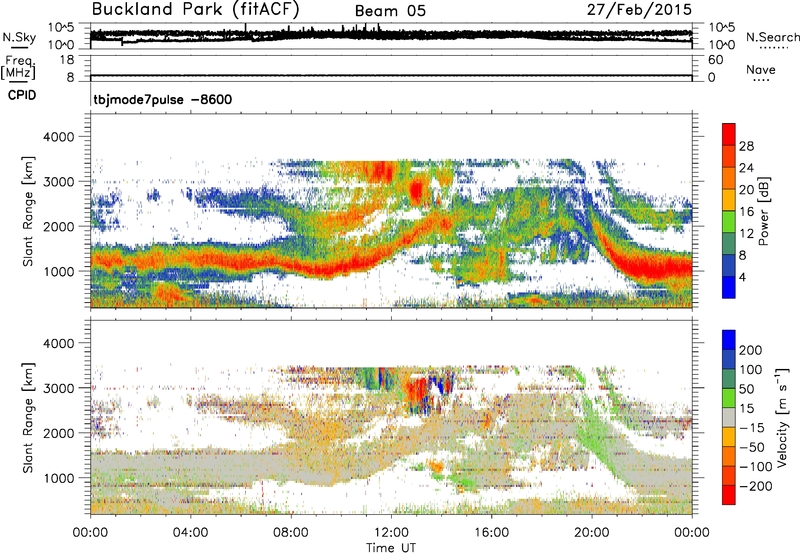800x554 pixels.
Task: Click the "Velocity [m s-1]" colorbar title
Action: click(x=782, y=417)
